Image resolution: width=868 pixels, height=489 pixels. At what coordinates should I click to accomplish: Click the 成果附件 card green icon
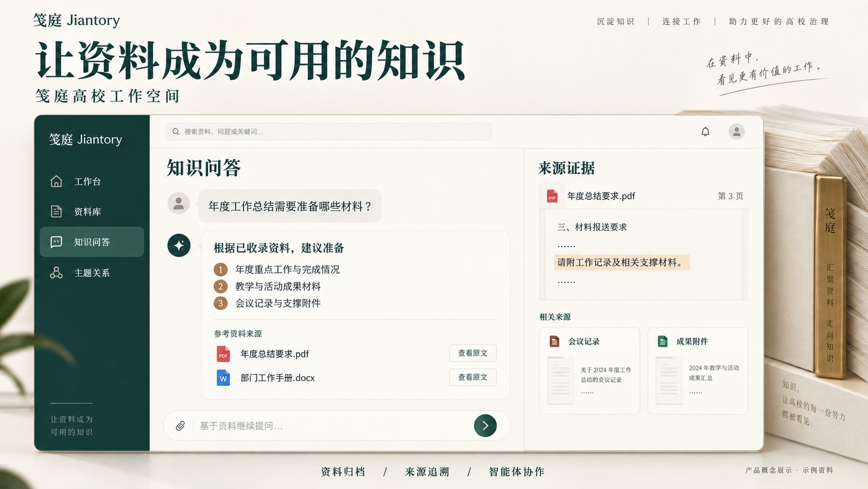tap(662, 341)
